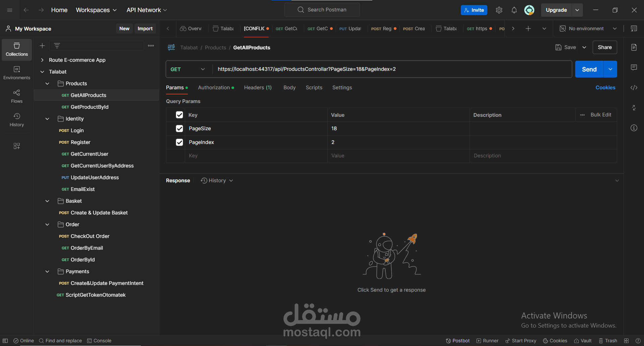
Task: Uncheck the PageSize parameter checkbox
Action: click(x=179, y=129)
